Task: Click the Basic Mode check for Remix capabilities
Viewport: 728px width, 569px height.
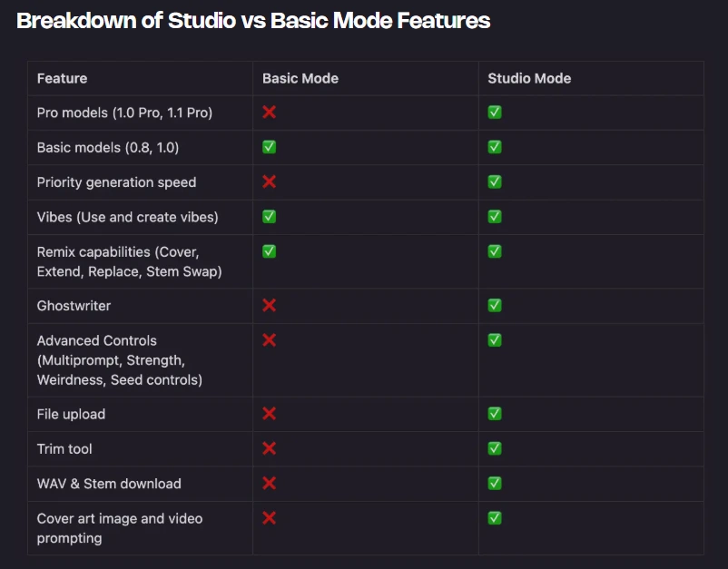Action: coord(270,251)
